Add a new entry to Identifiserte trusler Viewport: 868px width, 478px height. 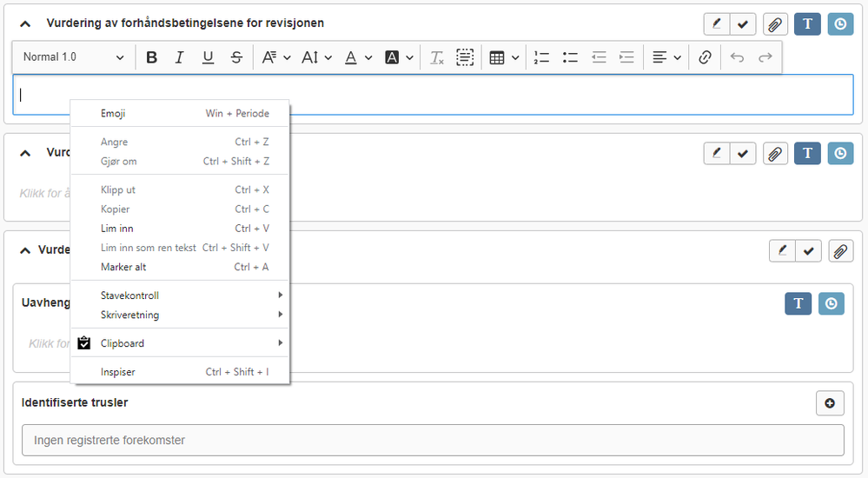[830, 403]
